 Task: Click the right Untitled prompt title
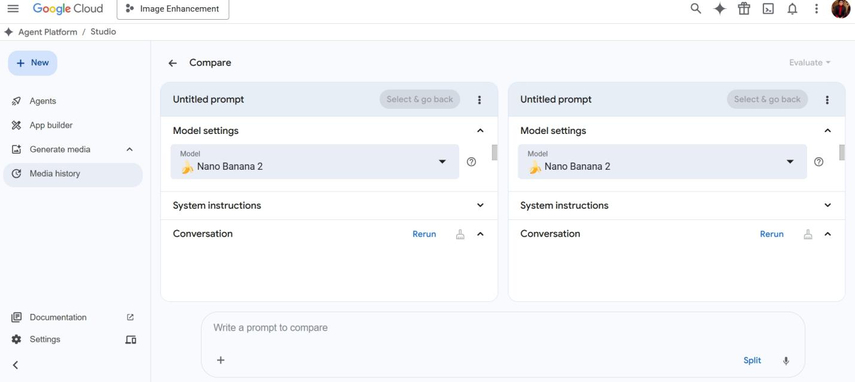click(556, 100)
